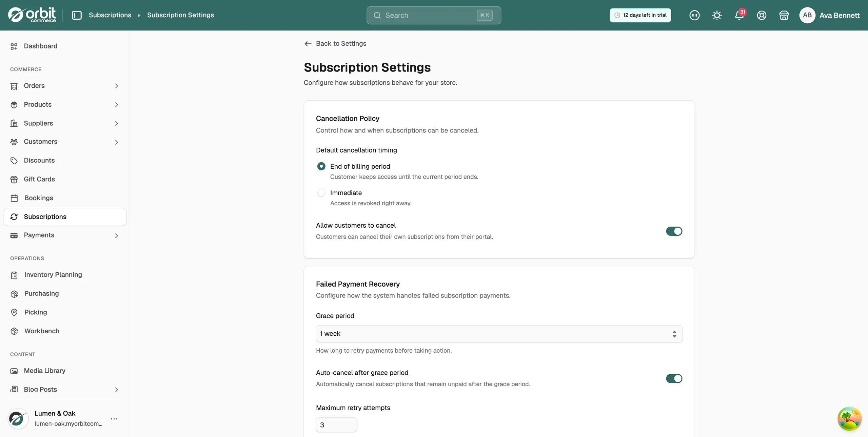Screen dimensions: 868x437
Task: Click the Discounts tag icon
Action: pyautogui.click(x=14, y=161)
